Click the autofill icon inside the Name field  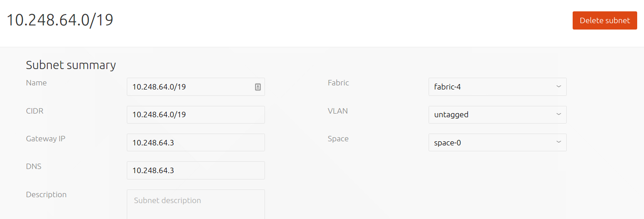pos(258,87)
